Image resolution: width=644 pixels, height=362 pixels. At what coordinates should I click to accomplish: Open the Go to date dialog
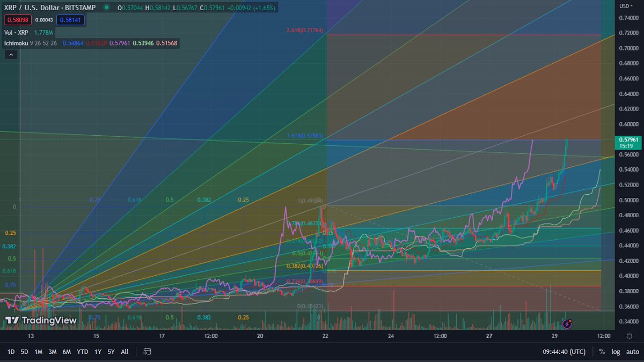(147, 352)
